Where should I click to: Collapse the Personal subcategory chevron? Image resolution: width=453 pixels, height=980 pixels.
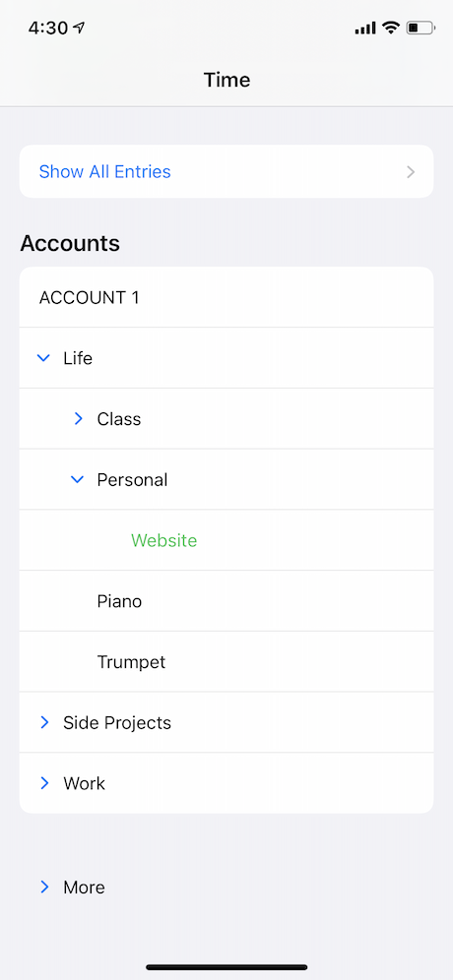pos(78,480)
